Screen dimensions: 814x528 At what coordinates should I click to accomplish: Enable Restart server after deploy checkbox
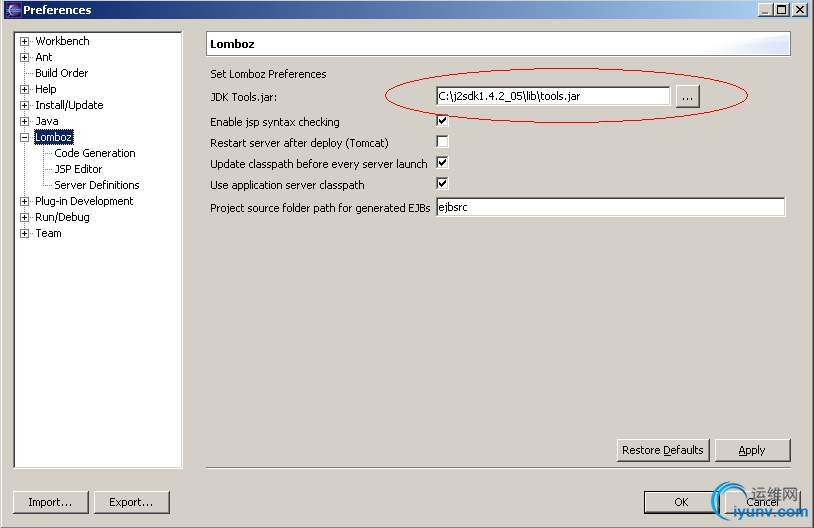pyautogui.click(x=442, y=142)
